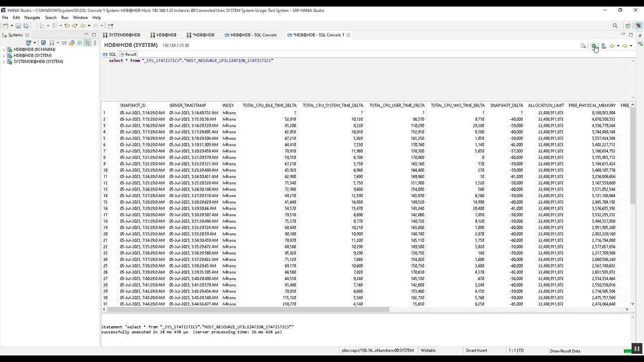The height and width of the screenshot is (362, 644).
Task: Click the Save All icon
Action: click(x=26, y=26)
